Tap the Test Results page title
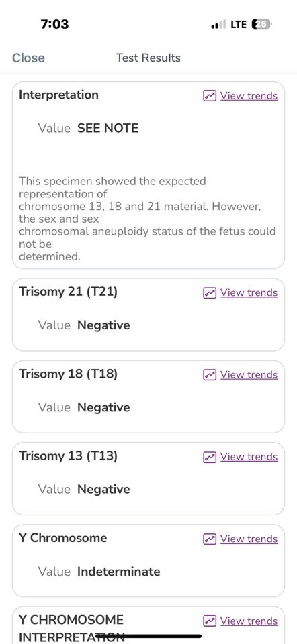297x644 pixels. coord(148,58)
